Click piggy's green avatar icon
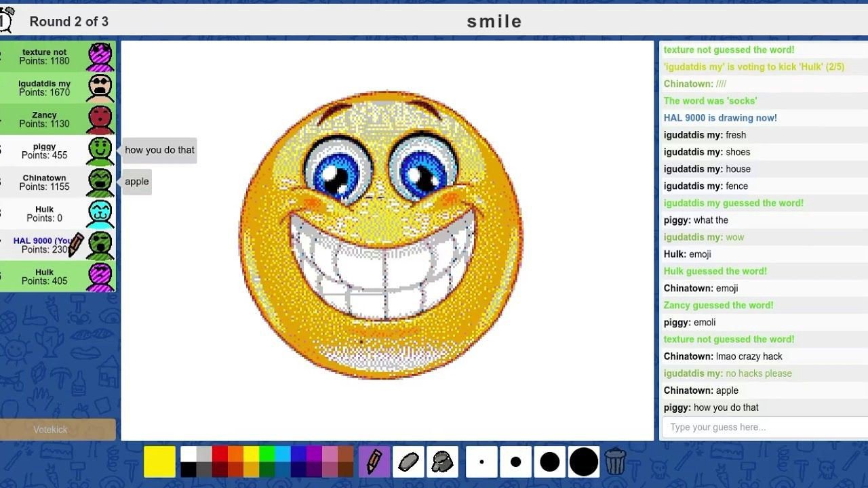Screen dimensions: 868x488 point(100,150)
